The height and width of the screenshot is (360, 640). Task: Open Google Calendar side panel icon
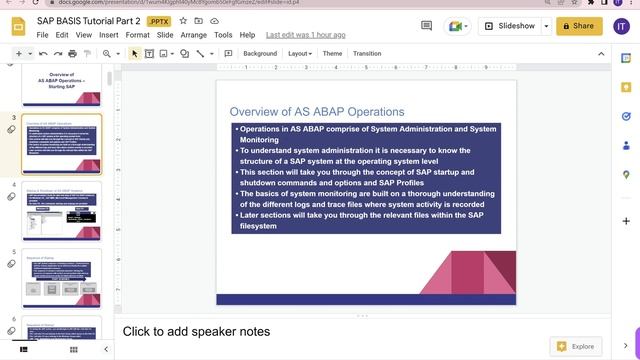pyautogui.click(x=626, y=58)
